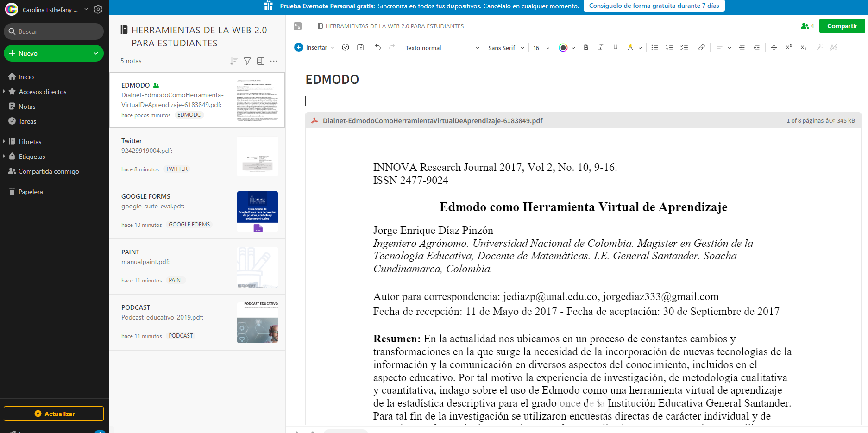The height and width of the screenshot is (433, 868).
Task: Open the settings gear icon
Action: [x=98, y=9]
